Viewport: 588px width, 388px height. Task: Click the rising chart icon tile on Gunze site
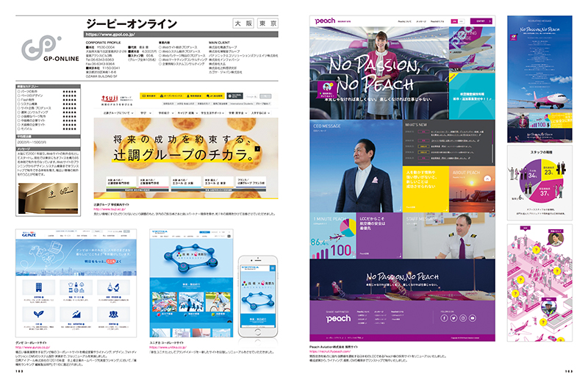76,315
